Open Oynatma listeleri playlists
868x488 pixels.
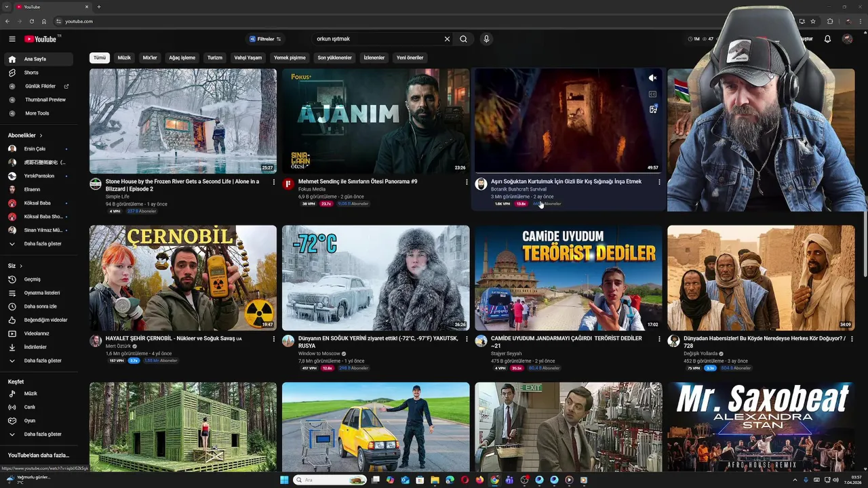pos(37,293)
